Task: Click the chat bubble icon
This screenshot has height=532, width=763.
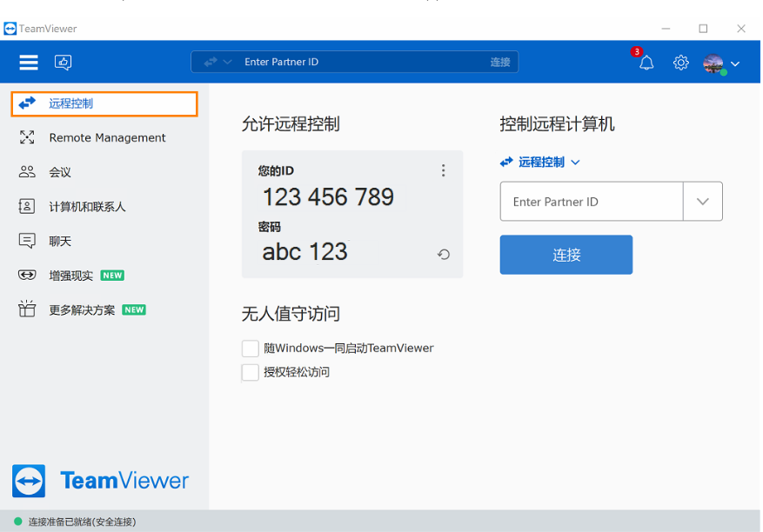Action: pyautogui.click(x=27, y=241)
